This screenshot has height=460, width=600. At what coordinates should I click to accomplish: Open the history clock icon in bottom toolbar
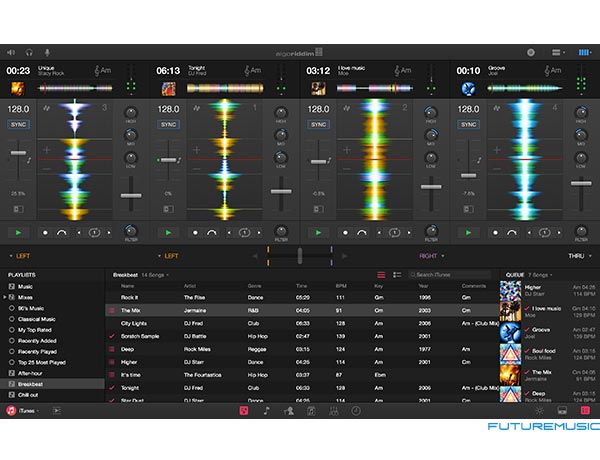[356, 411]
